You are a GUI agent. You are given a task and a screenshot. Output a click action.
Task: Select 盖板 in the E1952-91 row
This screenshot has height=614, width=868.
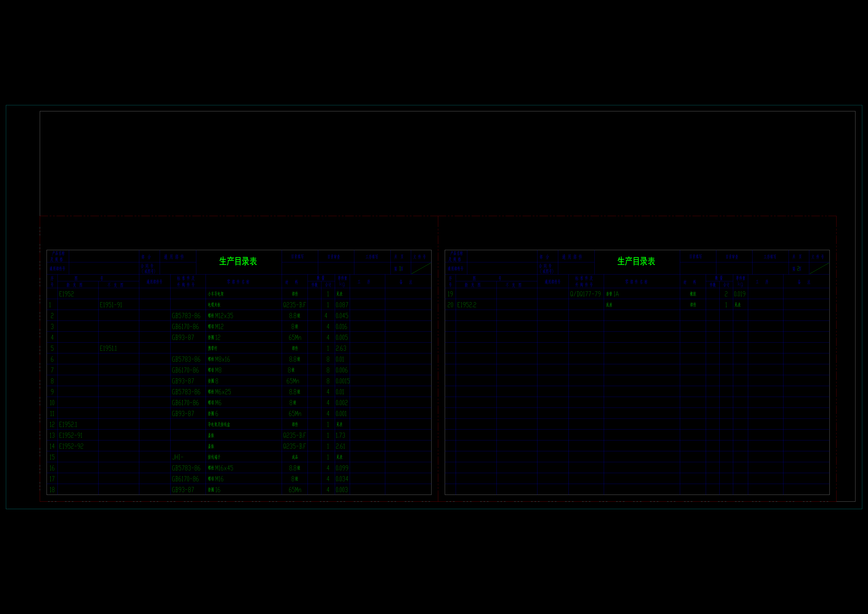pyautogui.click(x=211, y=435)
